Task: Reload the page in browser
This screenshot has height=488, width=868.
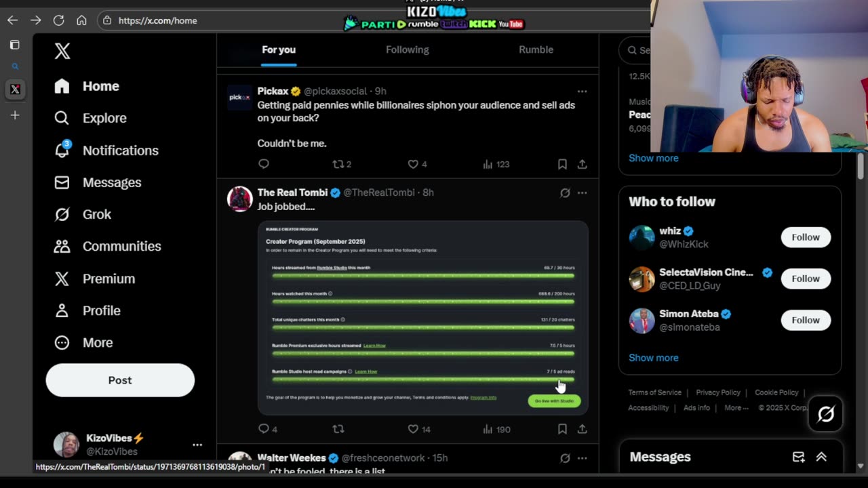Action: pos(58,20)
